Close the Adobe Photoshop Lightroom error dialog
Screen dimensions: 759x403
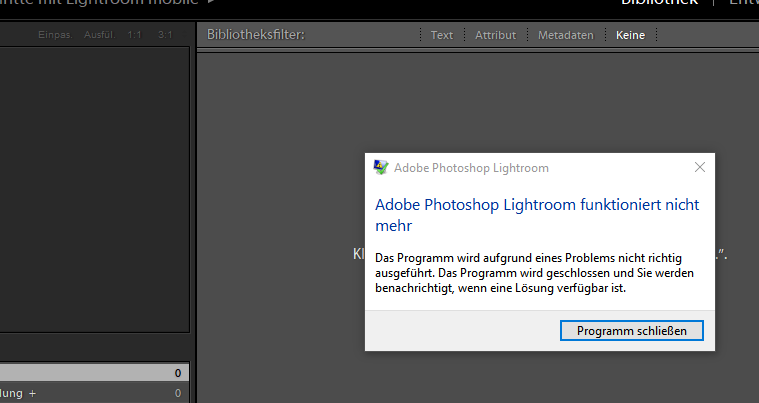pos(699,167)
